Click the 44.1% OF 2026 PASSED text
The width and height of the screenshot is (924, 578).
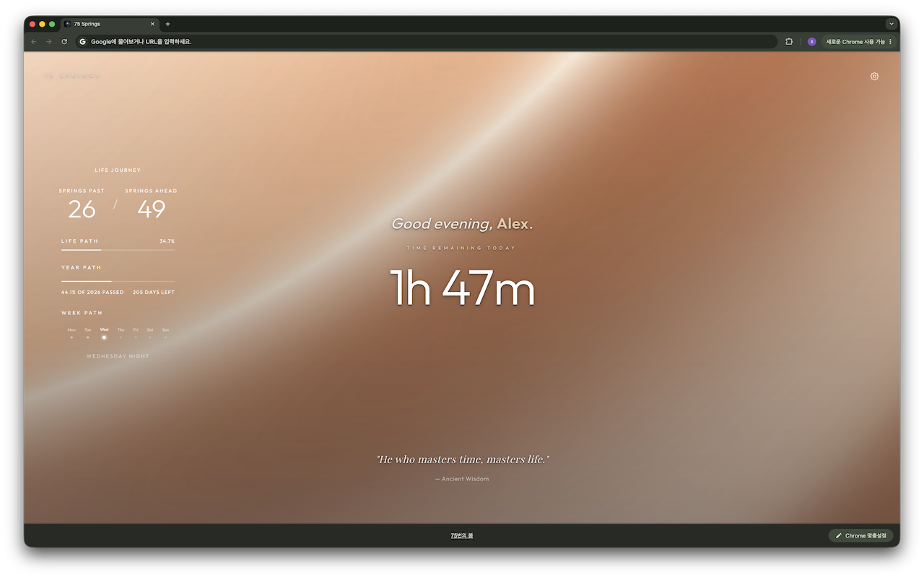(x=92, y=293)
